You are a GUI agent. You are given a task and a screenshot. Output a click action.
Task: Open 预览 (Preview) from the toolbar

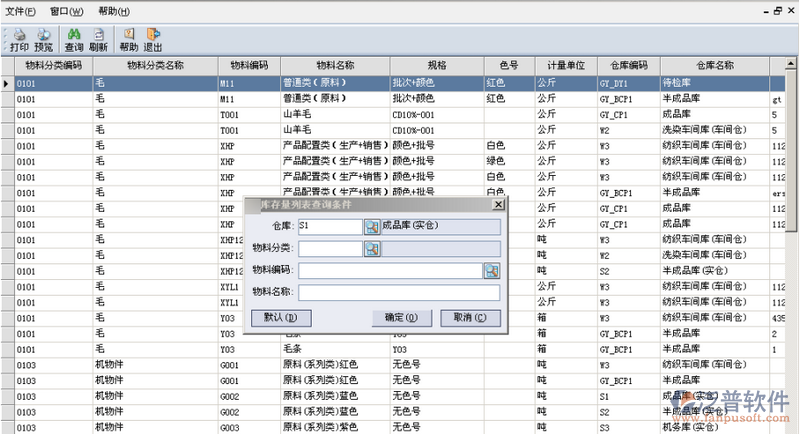pyautogui.click(x=44, y=39)
